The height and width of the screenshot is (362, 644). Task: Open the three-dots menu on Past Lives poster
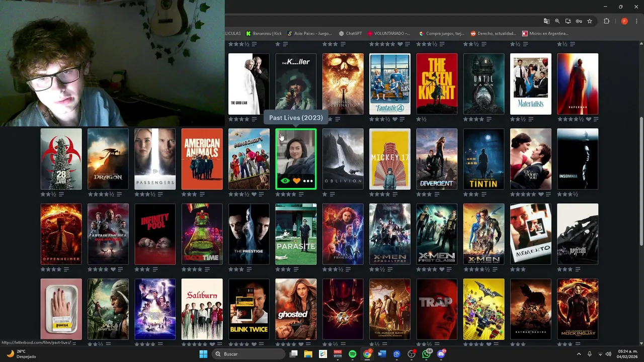308,181
